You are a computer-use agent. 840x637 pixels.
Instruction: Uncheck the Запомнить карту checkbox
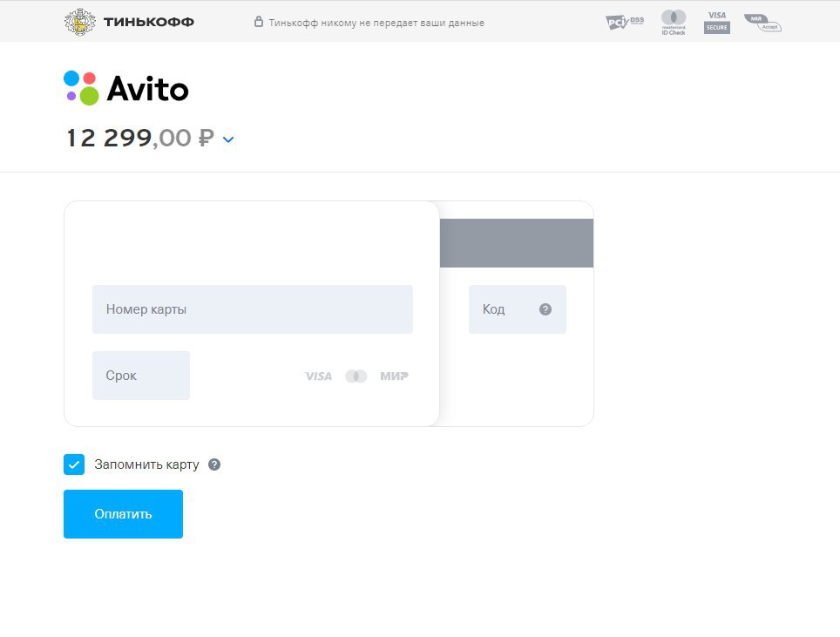[x=74, y=464]
